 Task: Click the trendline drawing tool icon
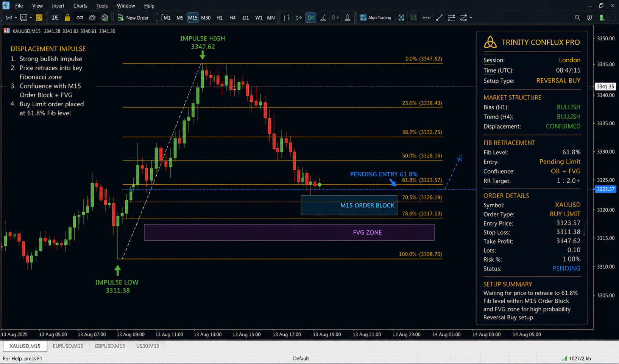click(x=439, y=18)
